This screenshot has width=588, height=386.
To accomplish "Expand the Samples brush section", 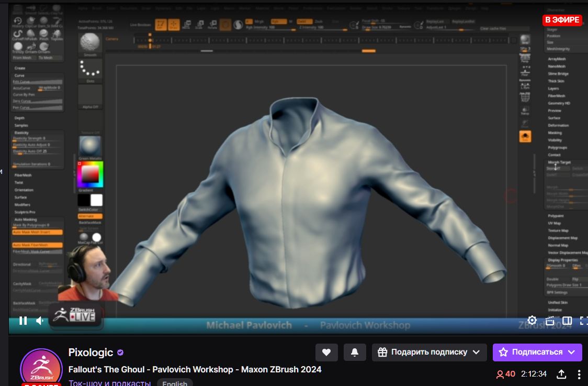I will click(21, 125).
